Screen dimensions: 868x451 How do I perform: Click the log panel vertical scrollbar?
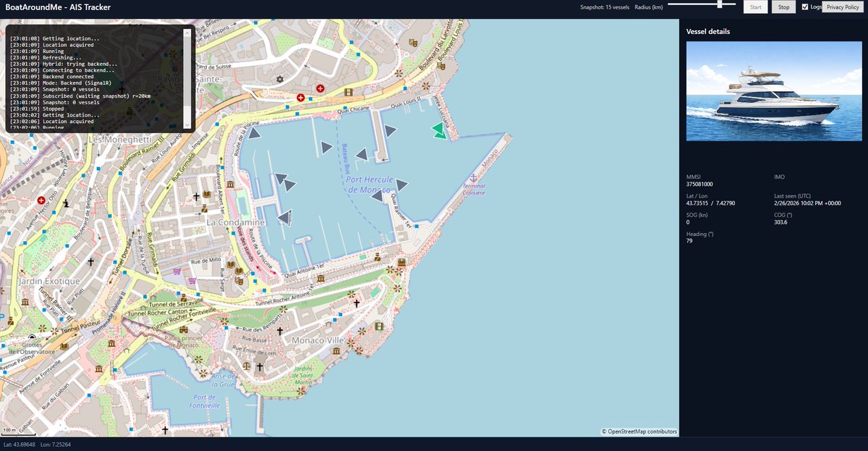click(187, 78)
